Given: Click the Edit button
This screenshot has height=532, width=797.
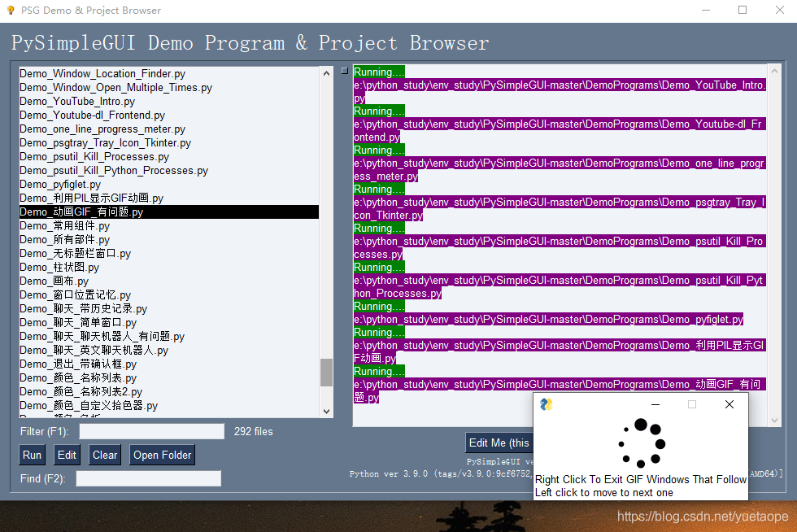Looking at the screenshot, I should (x=67, y=455).
